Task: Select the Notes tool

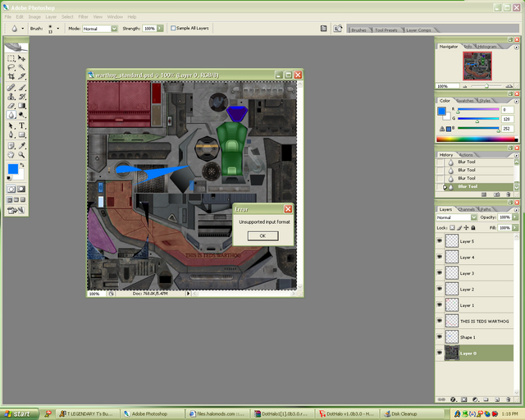Action: click(11, 146)
